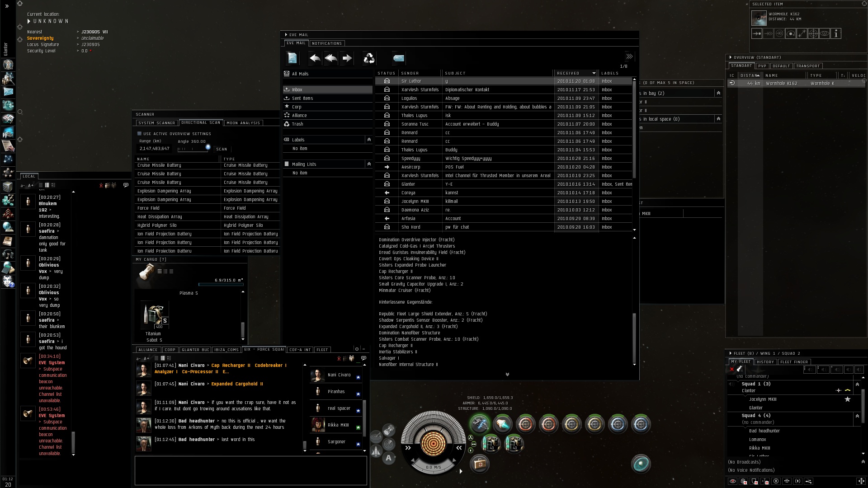Click the chat message input field
Viewport: 868px width, 488px height.
tap(250, 470)
